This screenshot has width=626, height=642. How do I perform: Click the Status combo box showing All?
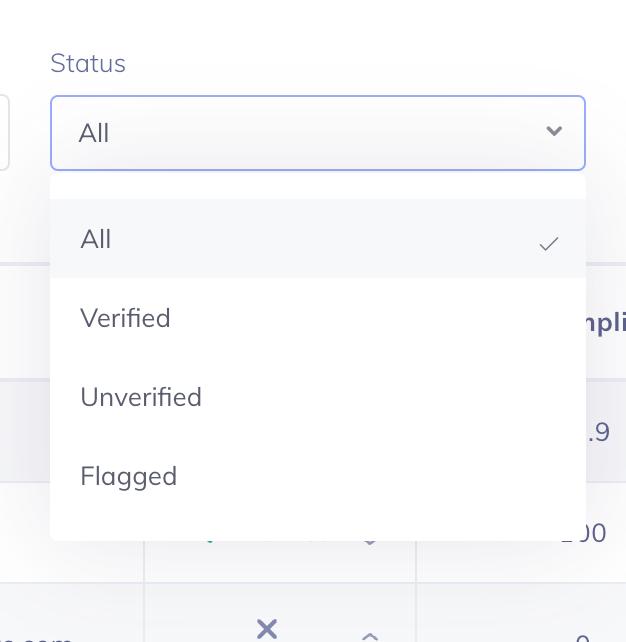click(x=318, y=133)
